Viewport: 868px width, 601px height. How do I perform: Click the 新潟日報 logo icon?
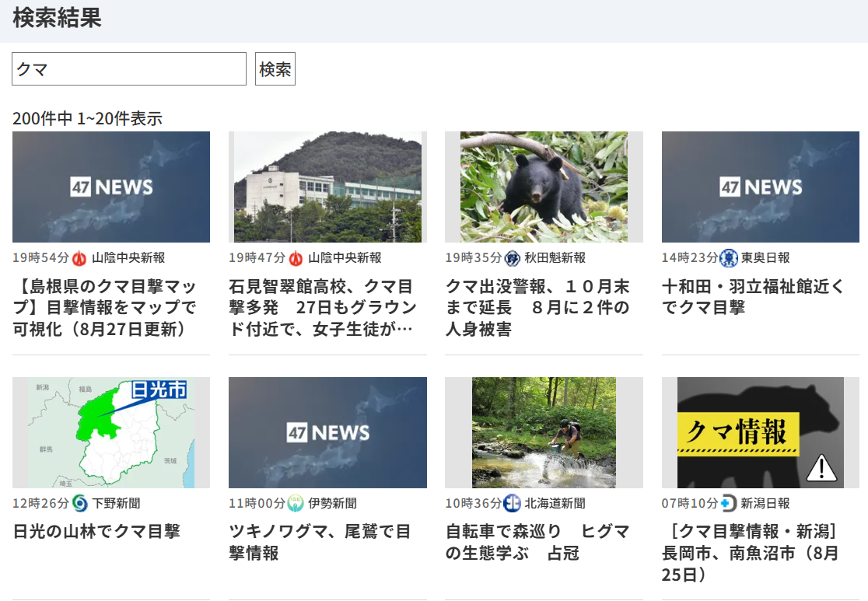(x=729, y=504)
